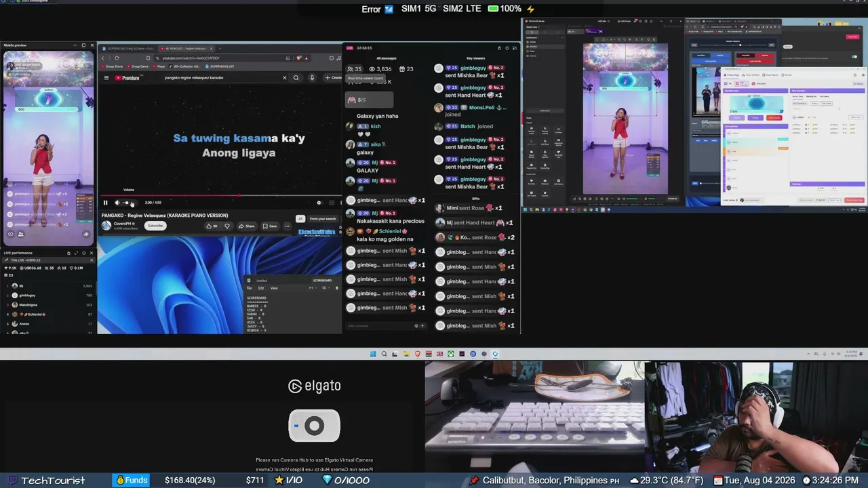Select the 'All' related videos chip
The width and height of the screenshot is (868, 488).
pyautogui.click(x=300, y=219)
